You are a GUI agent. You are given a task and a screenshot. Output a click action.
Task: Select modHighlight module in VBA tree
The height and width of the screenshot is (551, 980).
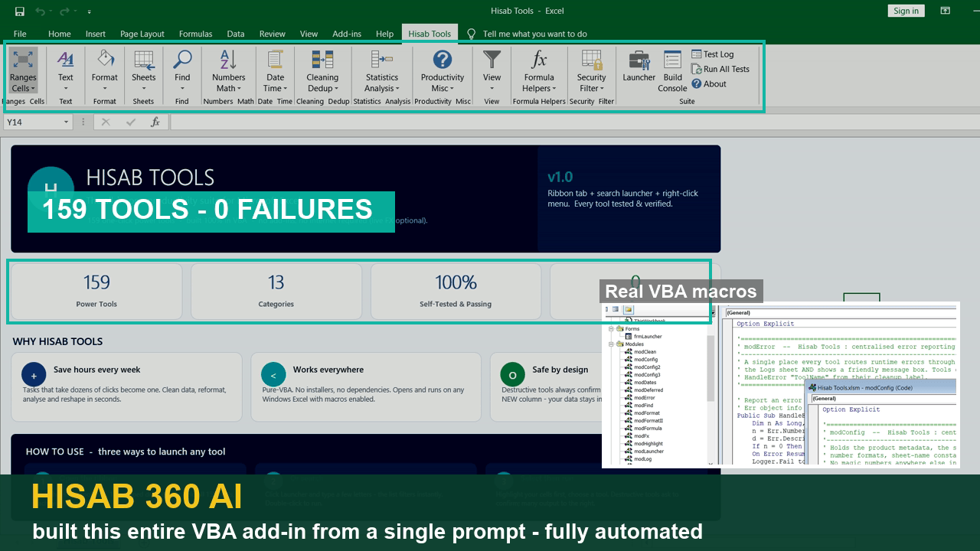pos(644,444)
